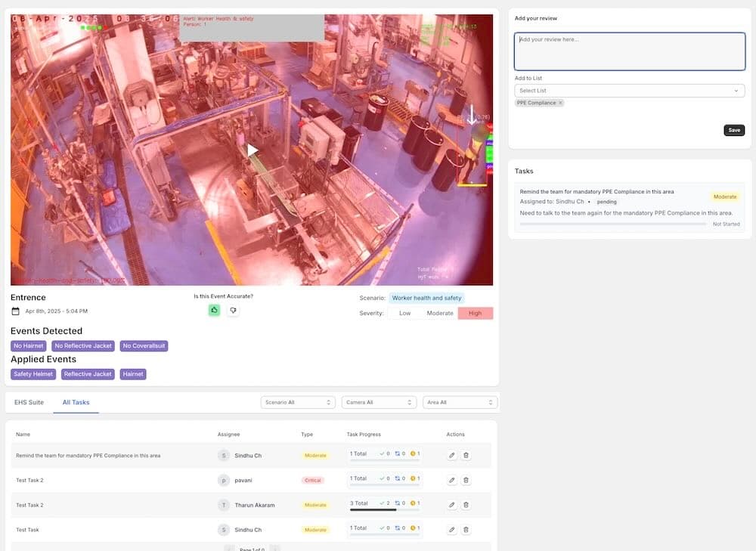Edit the PPE Compliance reminder task row

pyautogui.click(x=451, y=455)
